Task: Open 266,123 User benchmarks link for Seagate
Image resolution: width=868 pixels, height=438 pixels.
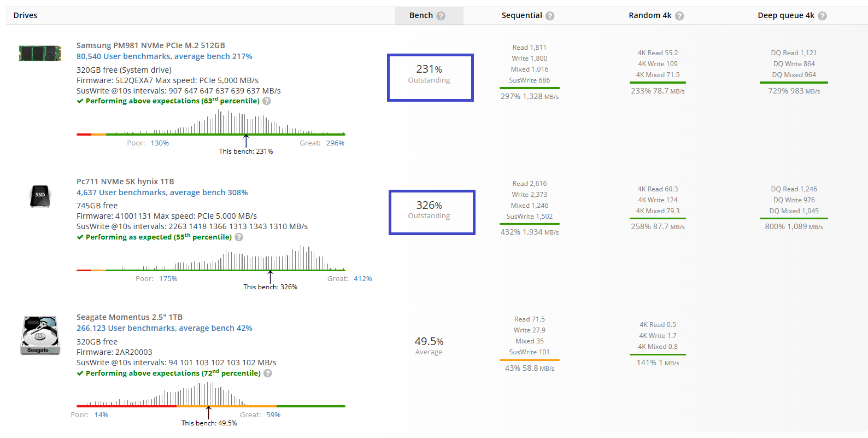Action: click(x=164, y=328)
